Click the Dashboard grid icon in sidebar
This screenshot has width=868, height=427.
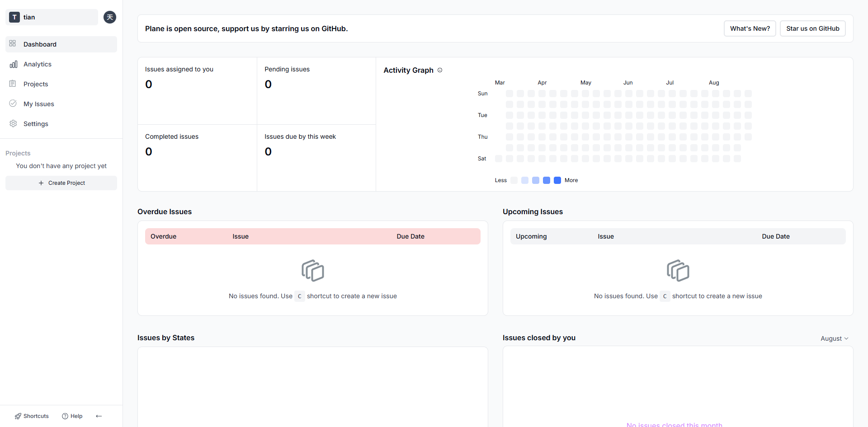tap(13, 44)
